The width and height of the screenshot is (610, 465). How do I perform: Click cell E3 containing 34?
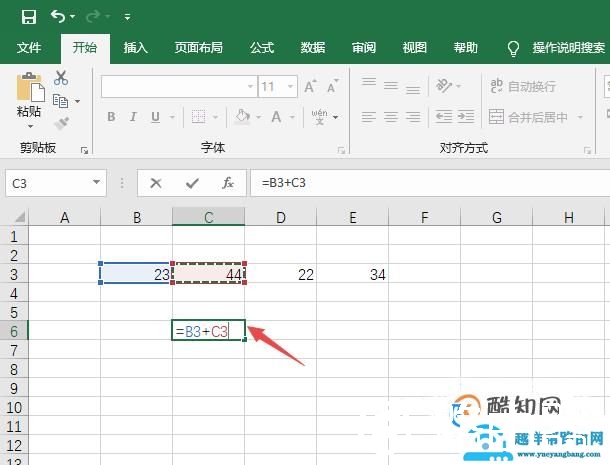tap(352, 274)
